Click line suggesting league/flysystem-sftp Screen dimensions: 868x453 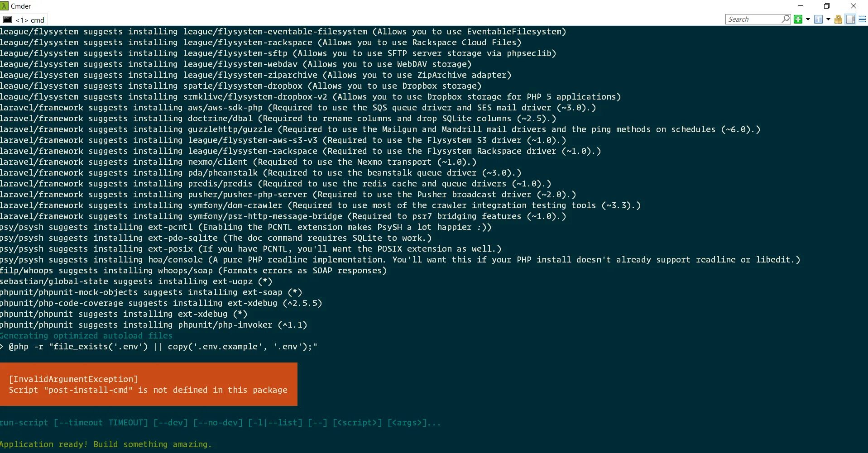(x=278, y=53)
